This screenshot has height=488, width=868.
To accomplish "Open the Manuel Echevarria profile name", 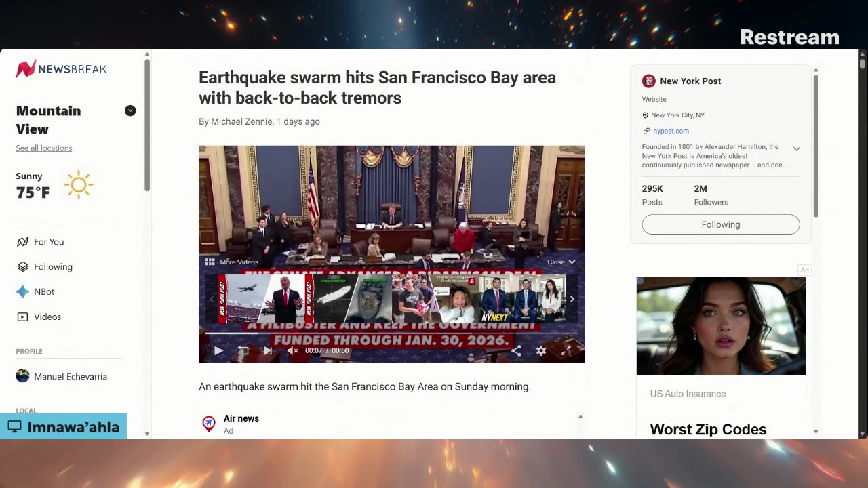I will 71,376.
